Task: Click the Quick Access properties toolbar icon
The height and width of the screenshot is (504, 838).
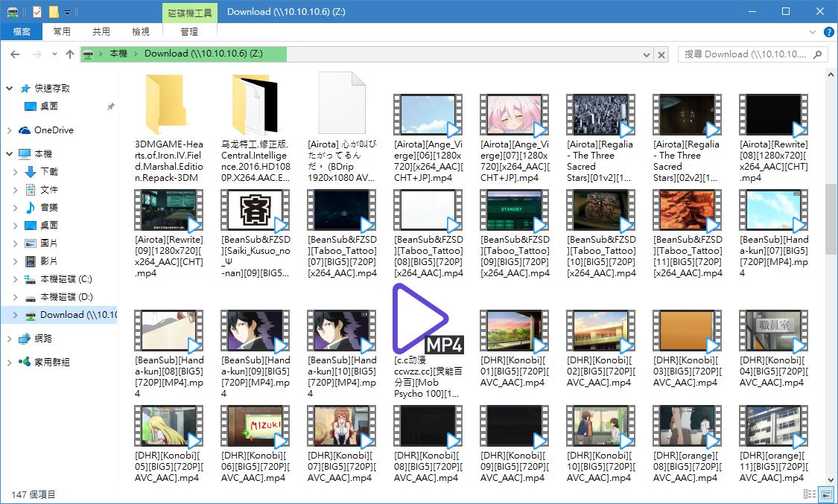Action: tap(37, 11)
